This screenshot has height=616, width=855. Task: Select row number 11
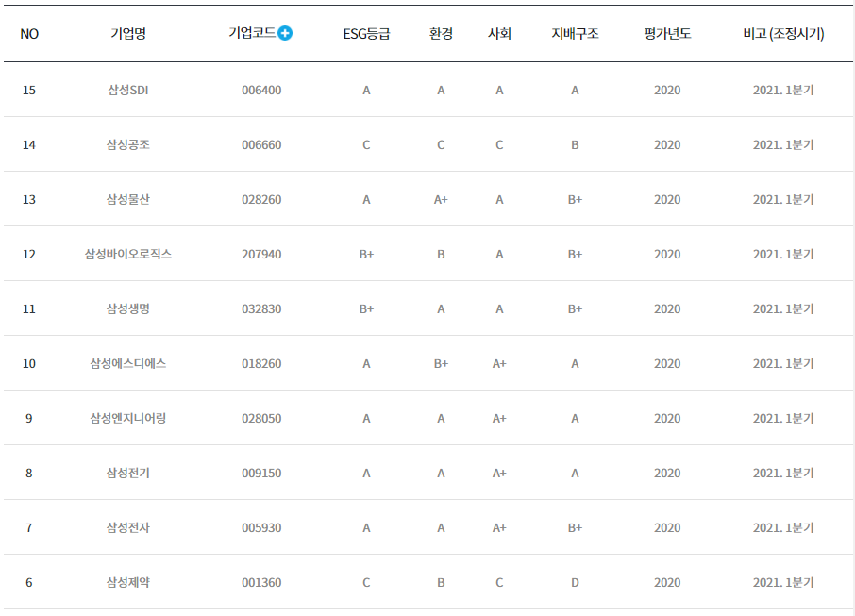click(29, 309)
